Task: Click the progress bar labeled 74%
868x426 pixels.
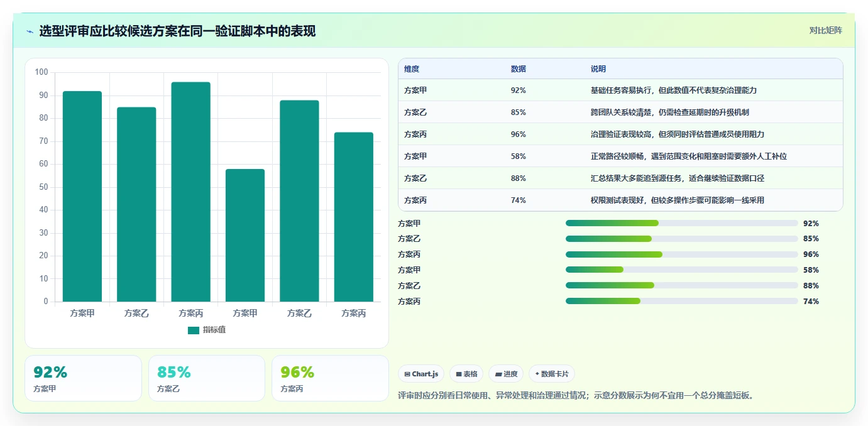Action: click(x=682, y=302)
